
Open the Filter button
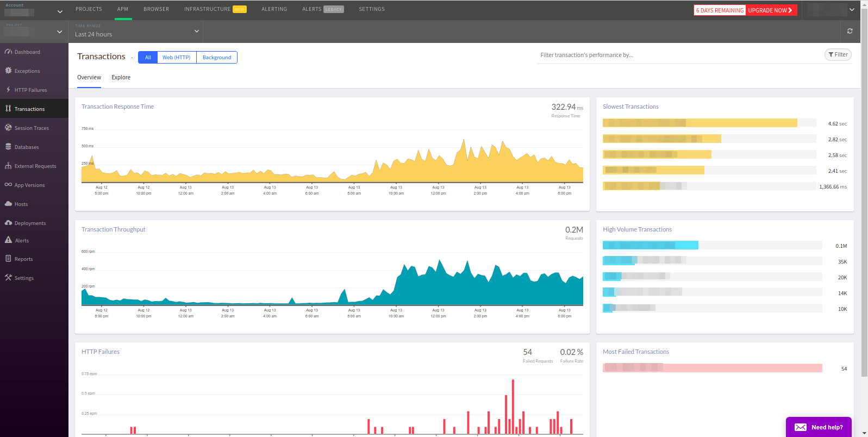838,54
